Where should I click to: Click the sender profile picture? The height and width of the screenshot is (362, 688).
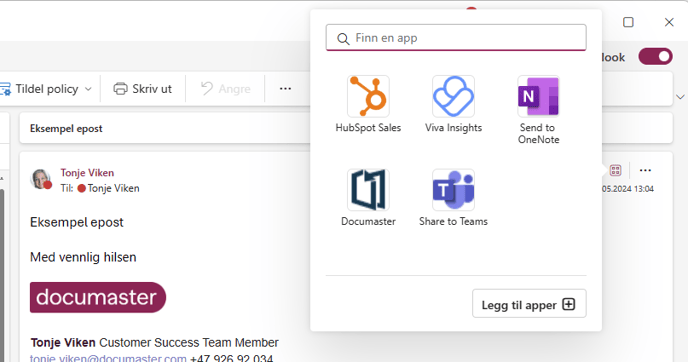pyautogui.click(x=40, y=179)
